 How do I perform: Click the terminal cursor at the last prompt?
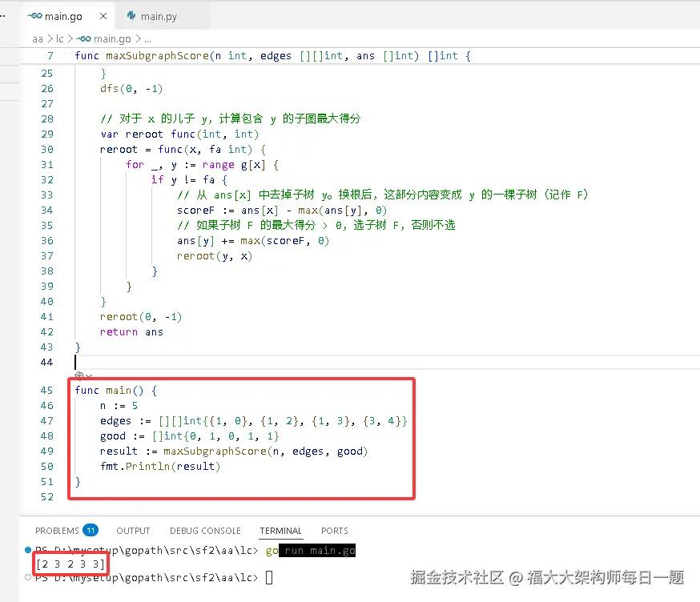click(269, 578)
